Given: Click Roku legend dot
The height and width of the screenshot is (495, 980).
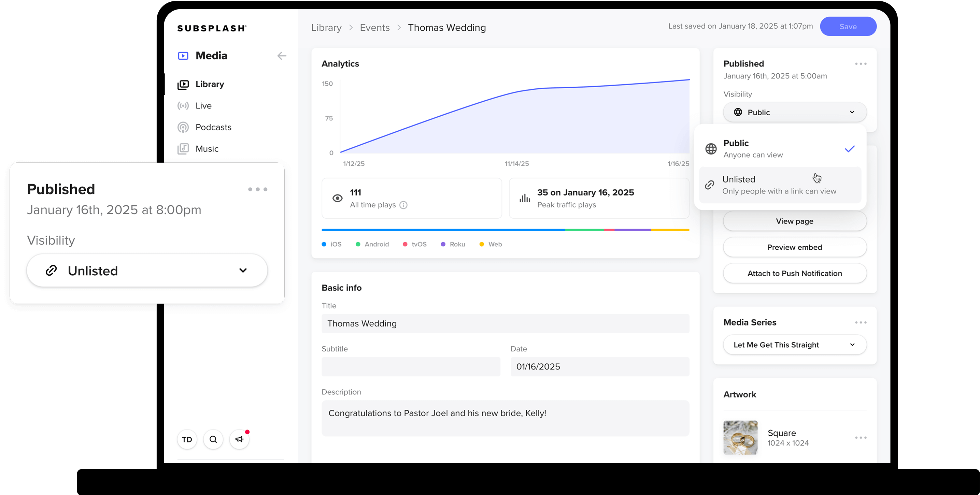Looking at the screenshot, I should (443, 244).
